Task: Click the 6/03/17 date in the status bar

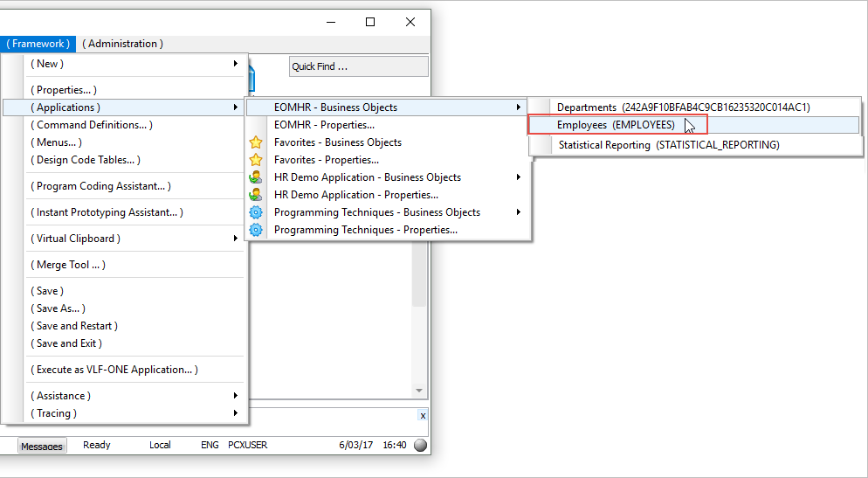Action: pos(356,445)
